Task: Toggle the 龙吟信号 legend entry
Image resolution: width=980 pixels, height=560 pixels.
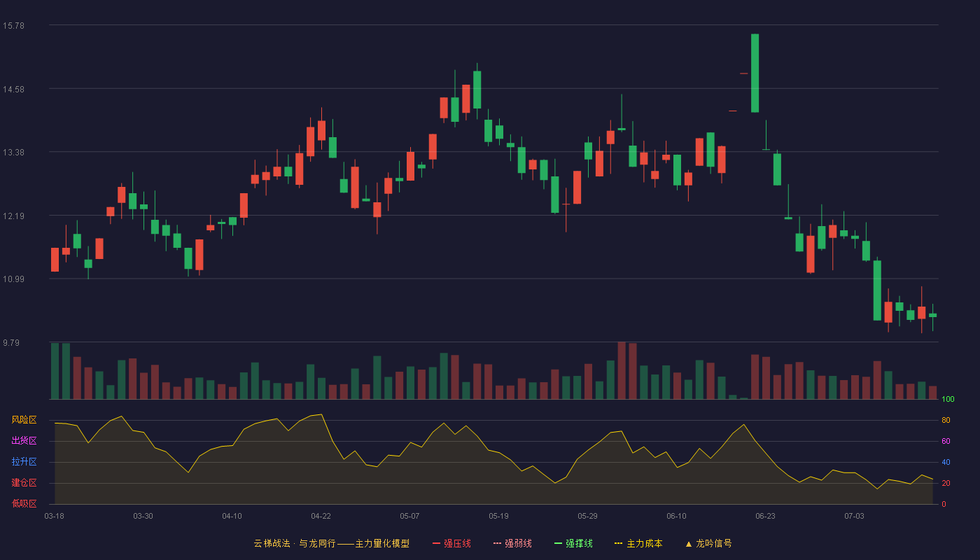Action: click(708, 543)
